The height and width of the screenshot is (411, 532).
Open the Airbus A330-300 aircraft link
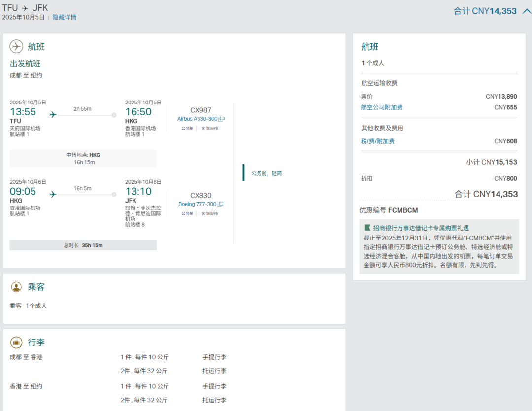point(197,119)
